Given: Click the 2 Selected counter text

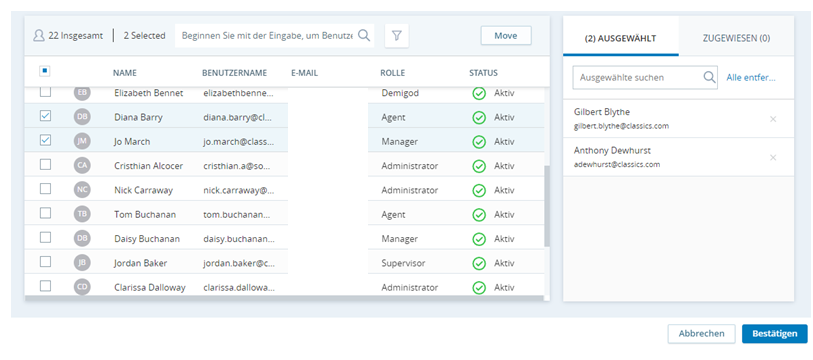Looking at the screenshot, I should 145,36.
